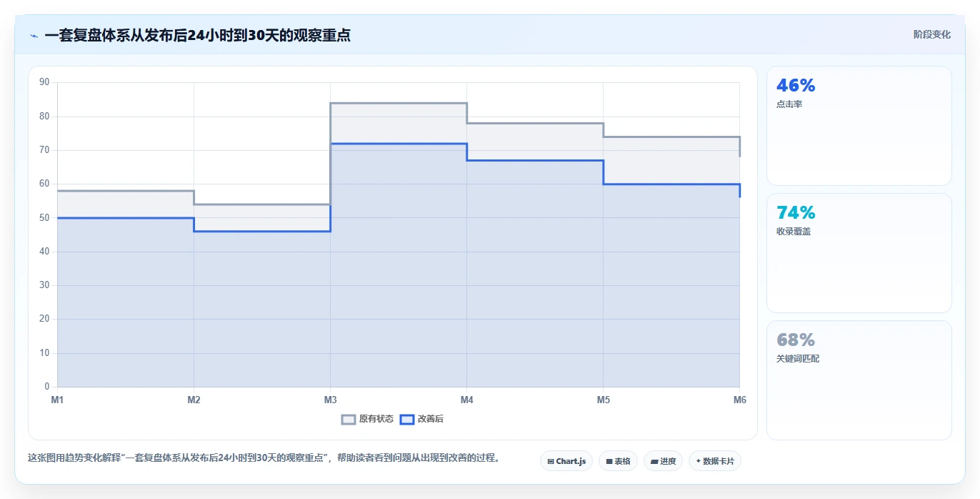Click the sparkle icon in 数据卡片 chip
980x499 pixels.
(698, 461)
